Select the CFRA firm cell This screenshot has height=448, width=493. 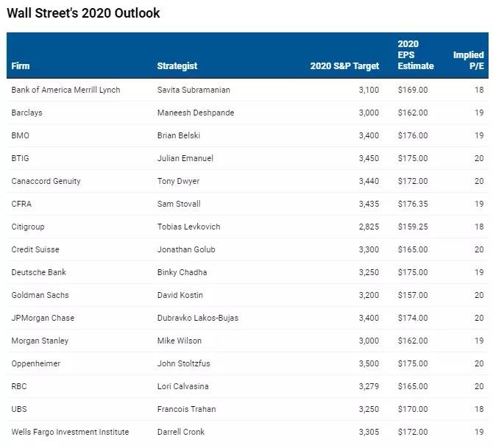[x=21, y=204]
